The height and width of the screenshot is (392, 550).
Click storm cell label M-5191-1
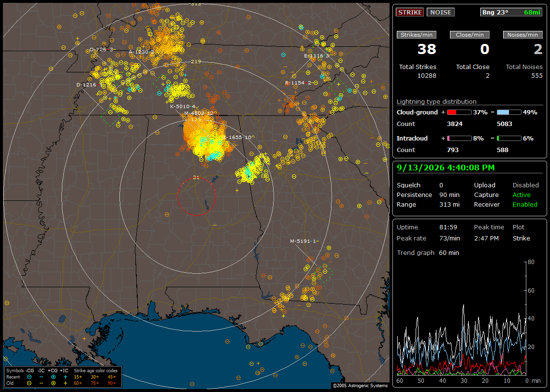(304, 241)
